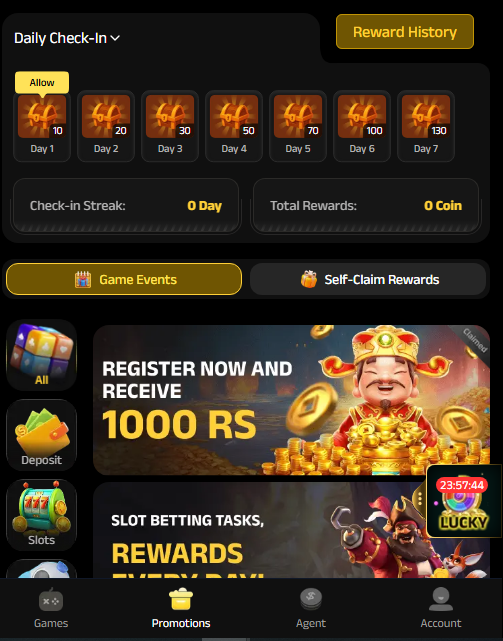Viewport: 503px width, 641px height.
Task: Open Reward History
Action: pos(405,32)
